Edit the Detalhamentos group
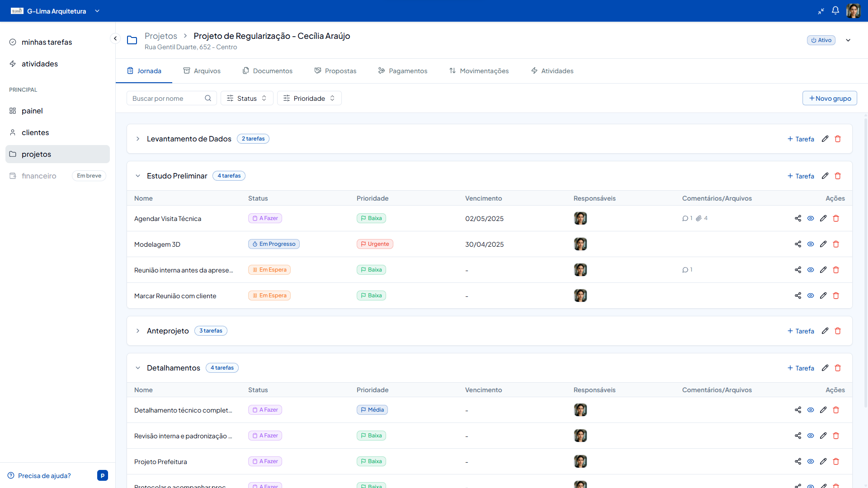This screenshot has height=488, width=868. pos(825,368)
